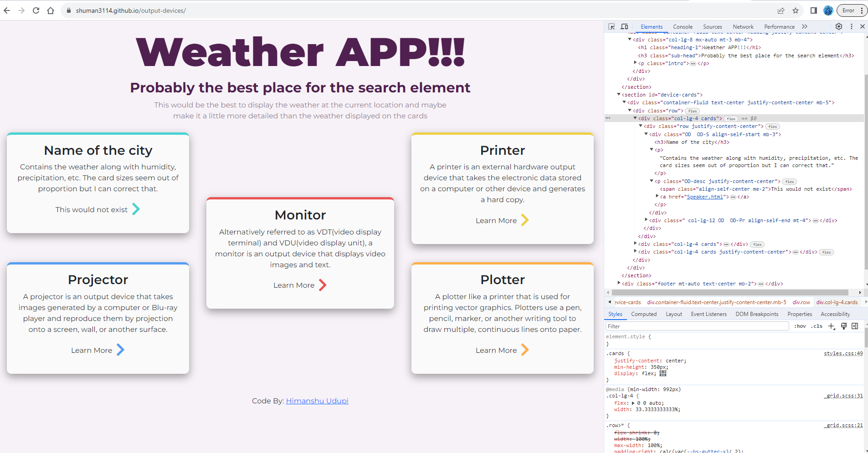Activate the inspect element picker icon
868x453 pixels.
tap(611, 27)
